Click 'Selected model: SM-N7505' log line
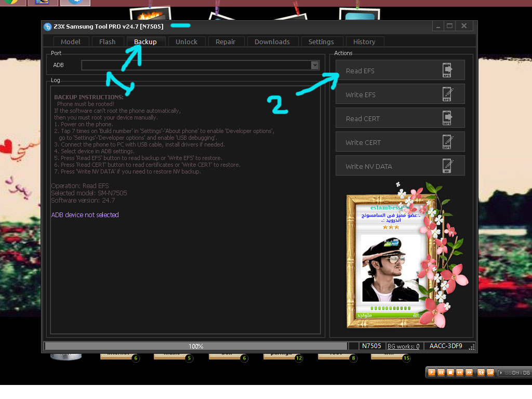Viewport: 532px width, 399px height. [x=89, y=193]
